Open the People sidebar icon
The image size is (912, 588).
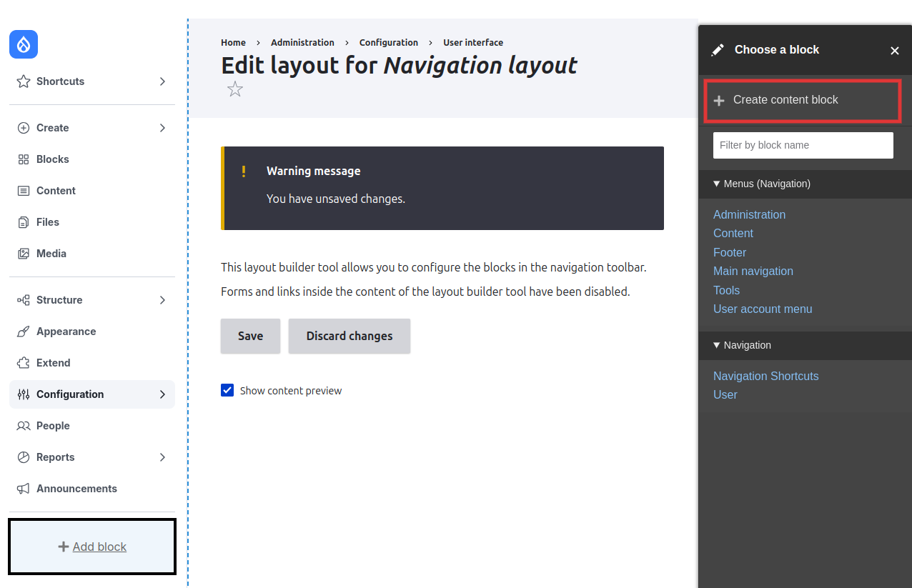(x=22, y=425)
